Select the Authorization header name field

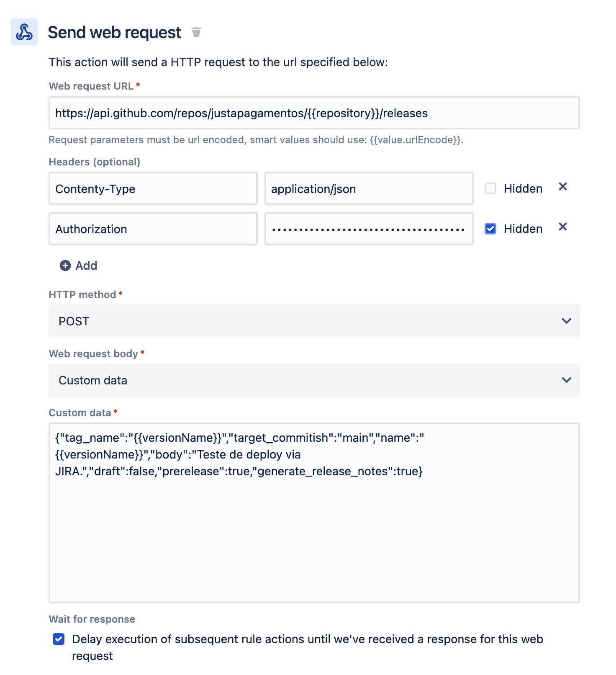(153, 229)
